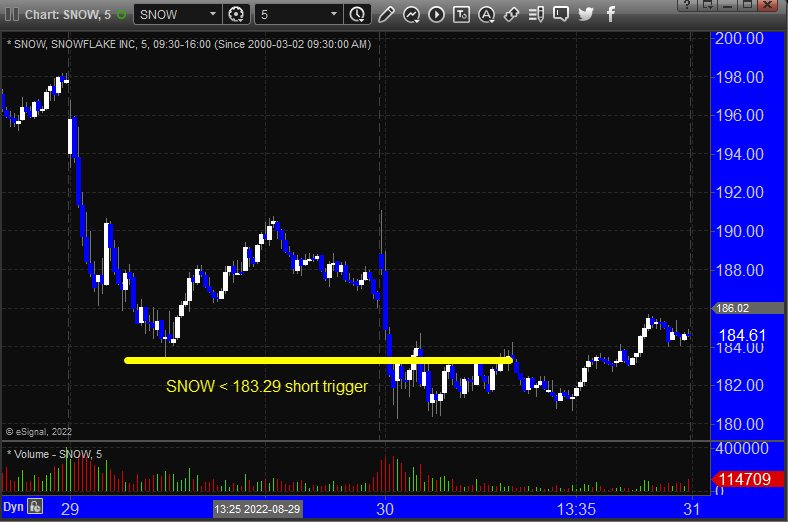Click the 200.00 price axis label

[739, 38]
